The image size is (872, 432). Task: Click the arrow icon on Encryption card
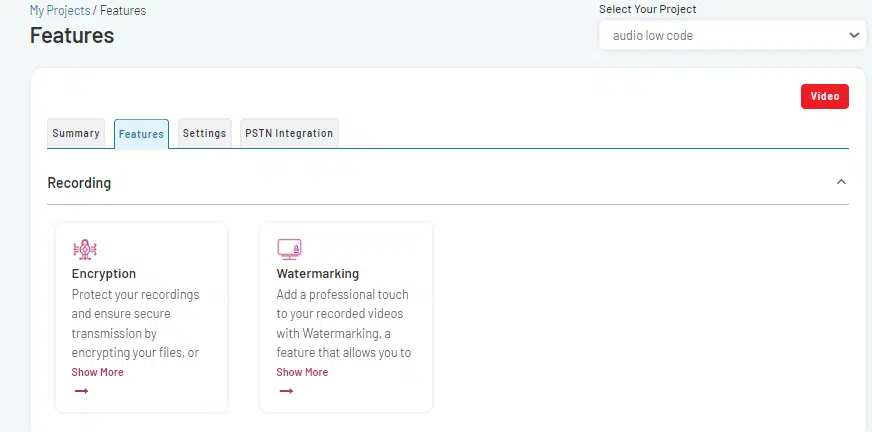pyautogui.click(x=81, y=391)
